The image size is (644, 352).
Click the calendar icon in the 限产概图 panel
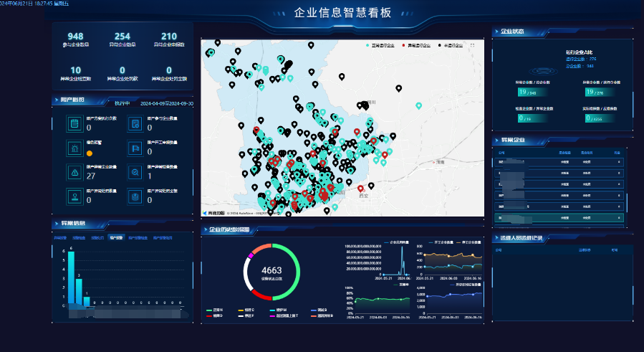[x=74, y=124]
